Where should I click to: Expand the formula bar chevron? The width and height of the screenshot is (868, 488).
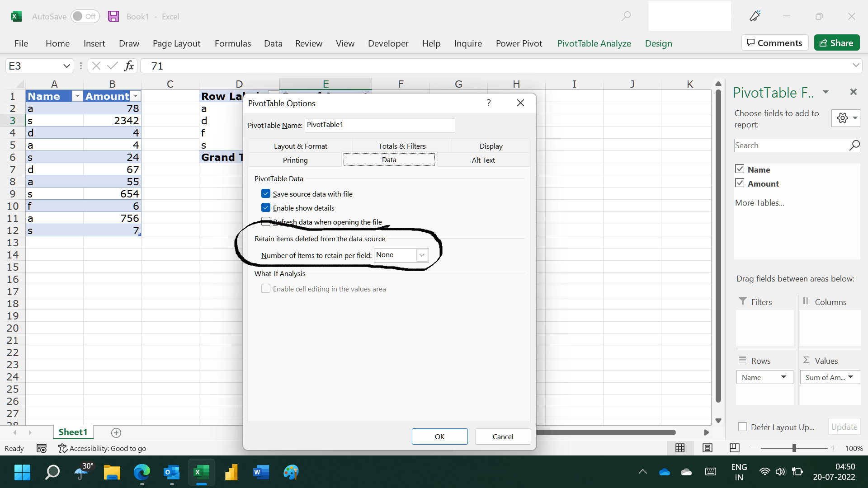pyautogui.click(x=856, y=66)
